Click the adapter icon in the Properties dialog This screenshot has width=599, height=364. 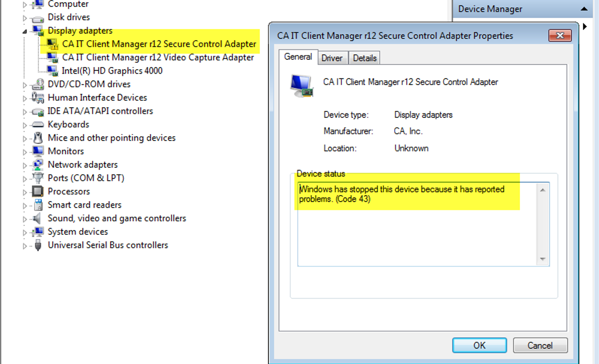302,86
